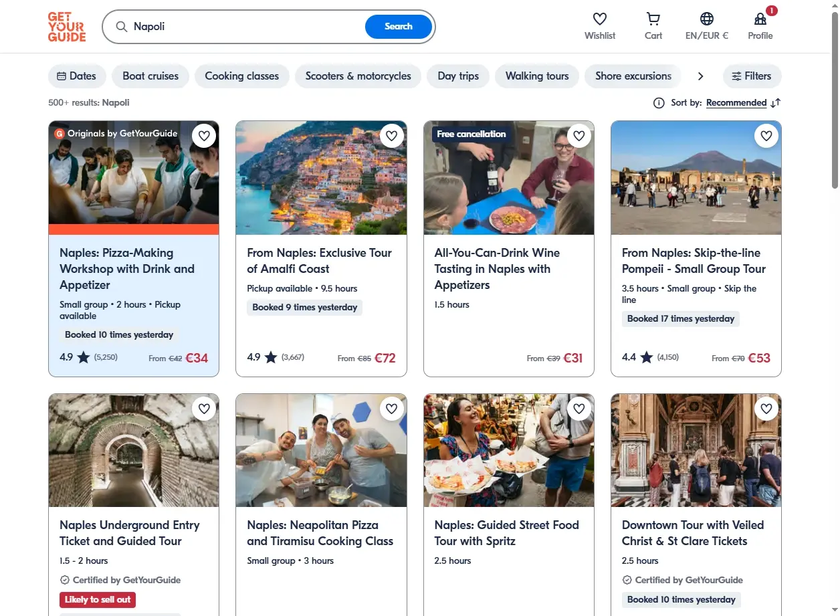
Task: Click the star rating on Pompeii tour
Action: click(x=646, y=357)
